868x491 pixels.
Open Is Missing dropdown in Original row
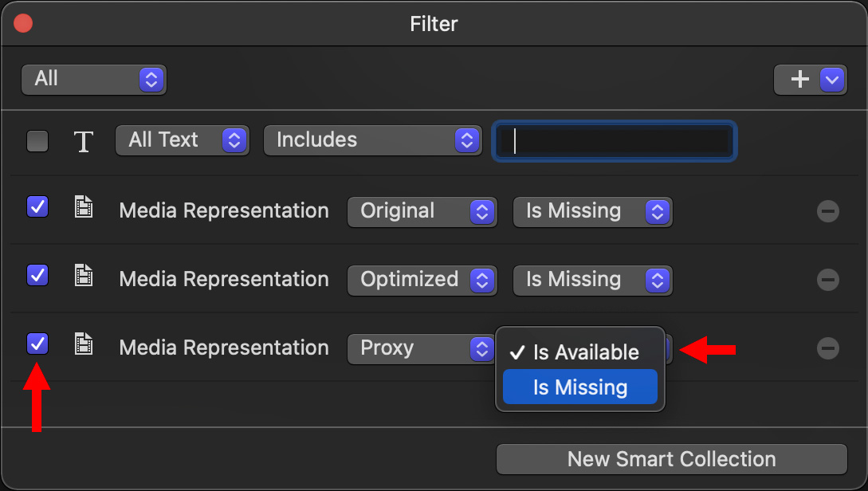point(592,211)
